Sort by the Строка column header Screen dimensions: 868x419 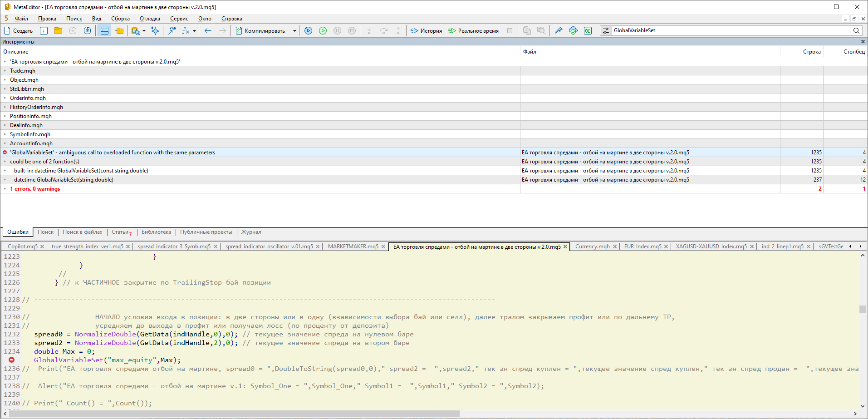coord(801,52)
